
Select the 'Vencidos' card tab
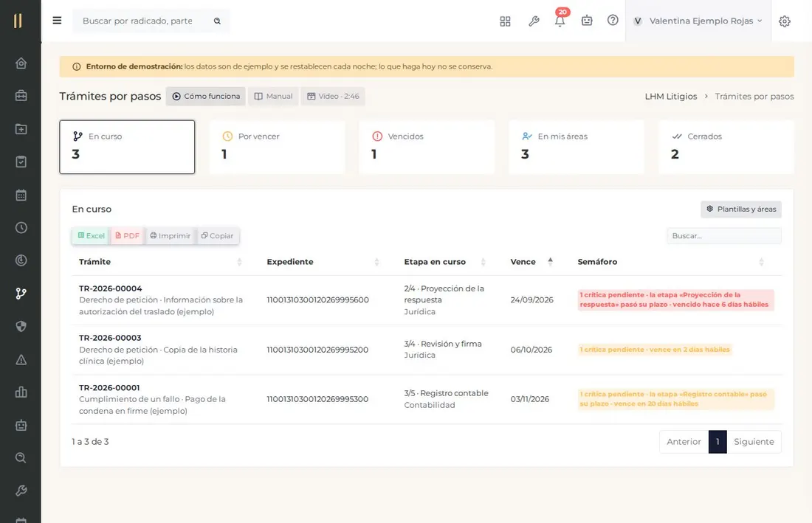tap(427, 147)
